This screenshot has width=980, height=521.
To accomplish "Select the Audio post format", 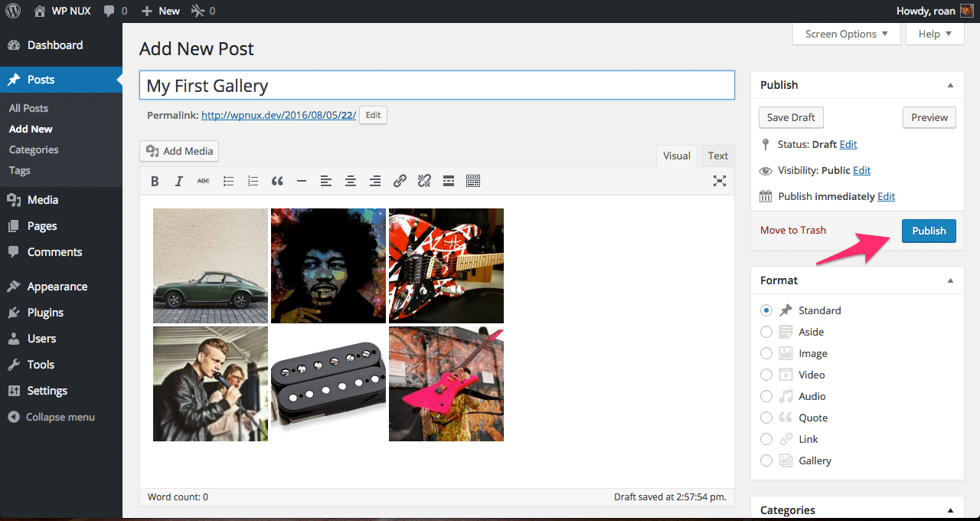I will coord(766,396).
